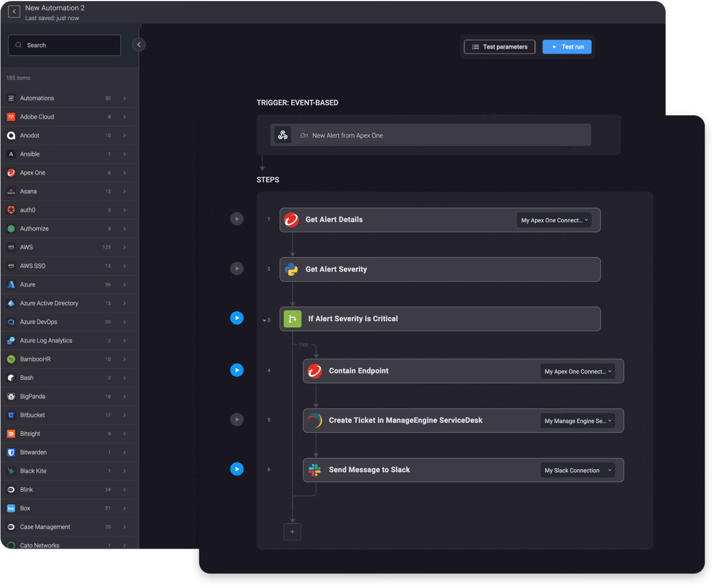
Task: Click the BigPanda icon in sidebar
Action: 11,397
